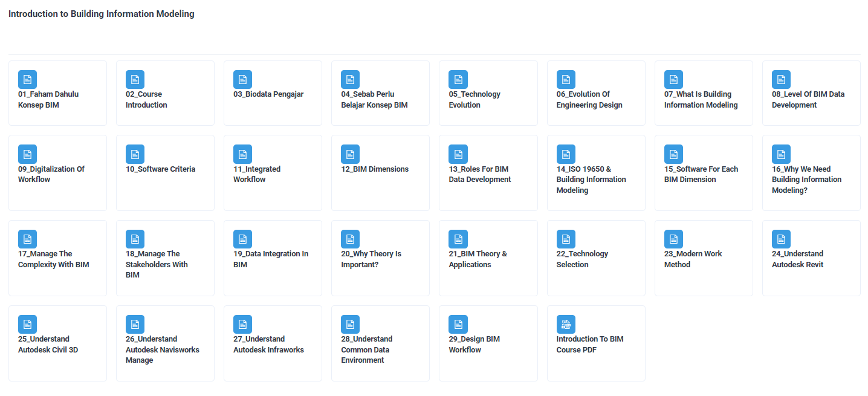Click the file icon above 05_Technology Evolution
The image size is (868, 396).
458,79
